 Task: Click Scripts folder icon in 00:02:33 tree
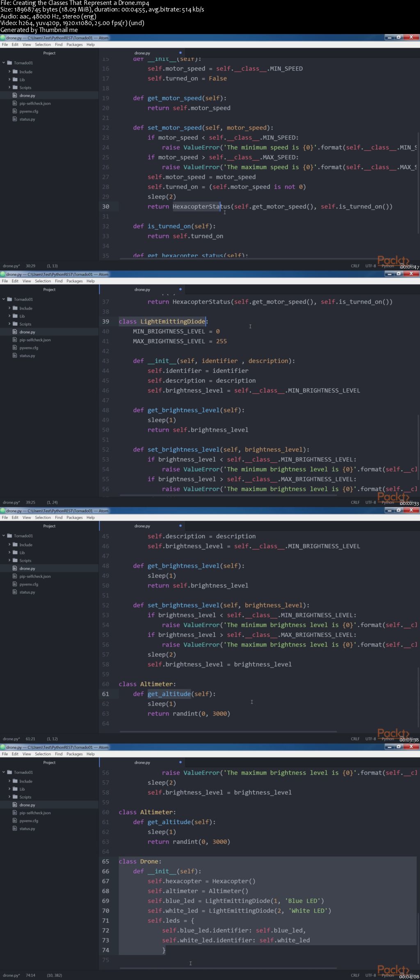pyautogui.click(x=15, y=324)
